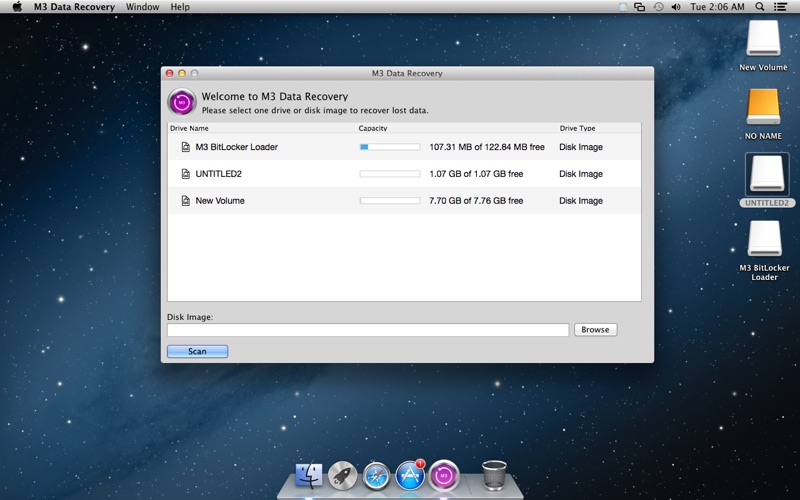Click the Scan button

[197, 351]
